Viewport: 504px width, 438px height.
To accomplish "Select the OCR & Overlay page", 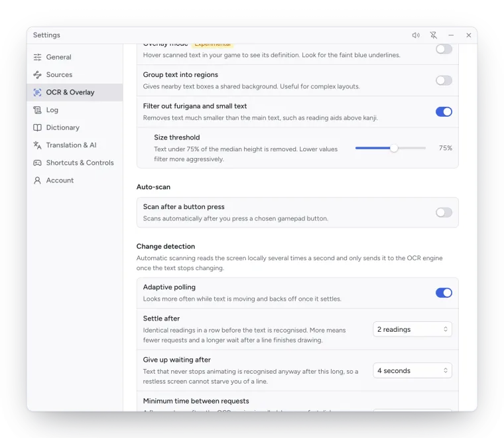I will pos(74,93).
